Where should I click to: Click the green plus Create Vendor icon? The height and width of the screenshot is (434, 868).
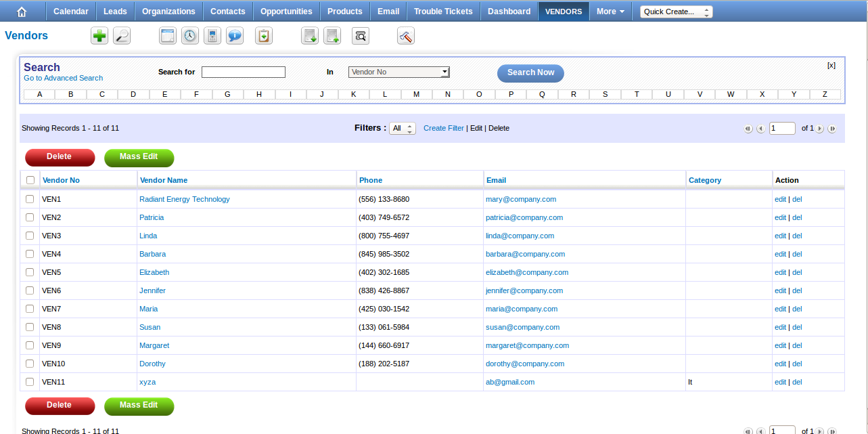tap(99, 37)
